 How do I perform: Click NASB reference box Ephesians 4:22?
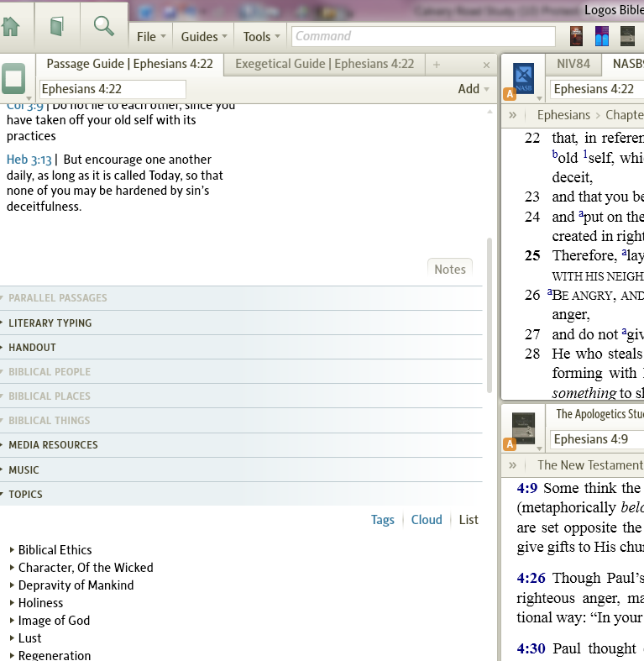[597, 89]
